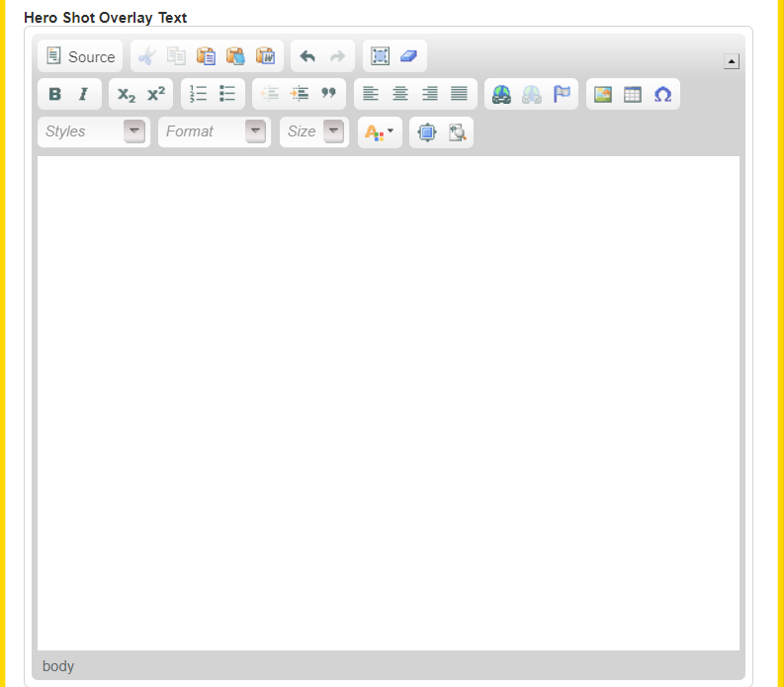Toggle subscript formatting
The image size is (784, 687).
[127, 94]
